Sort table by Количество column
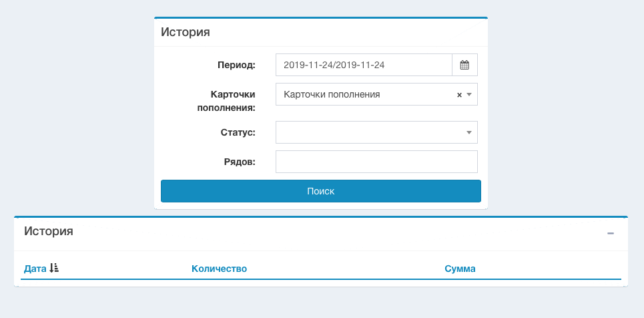Image resolution: width=644 pixels, height=318 pixels. [x=219, y=269]
